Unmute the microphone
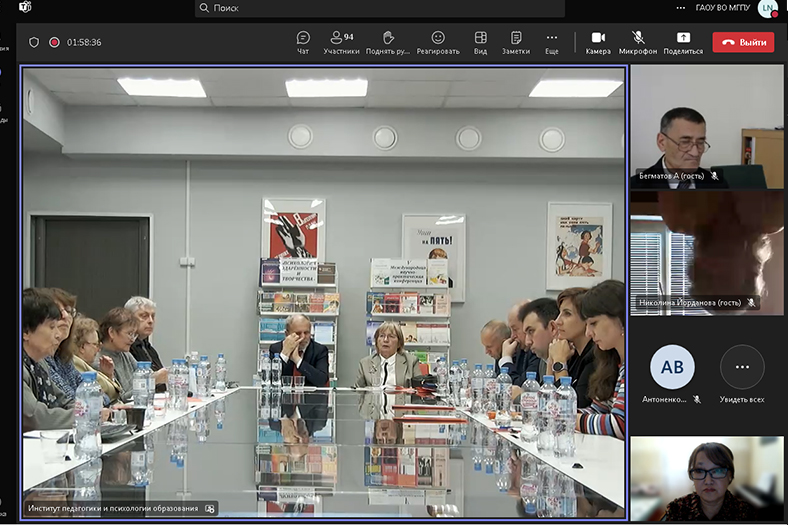This screenshot has width=788, height=525. point(638,41)
